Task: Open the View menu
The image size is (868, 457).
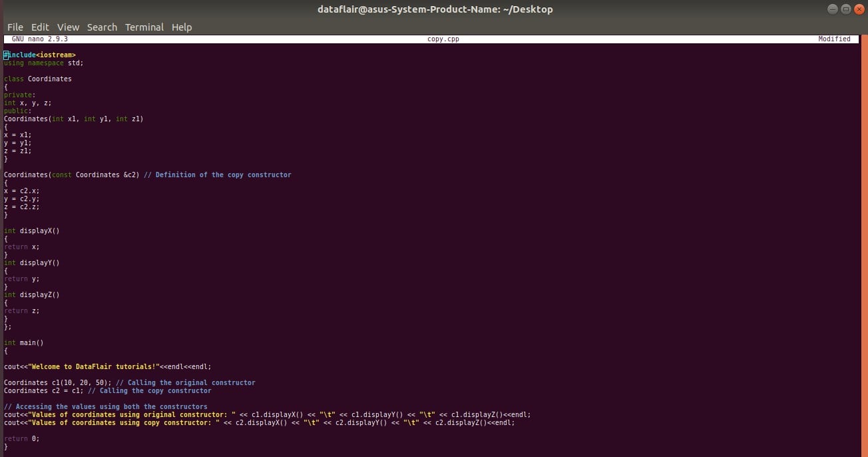Action: pyautogui.click(x=68, y=27)
